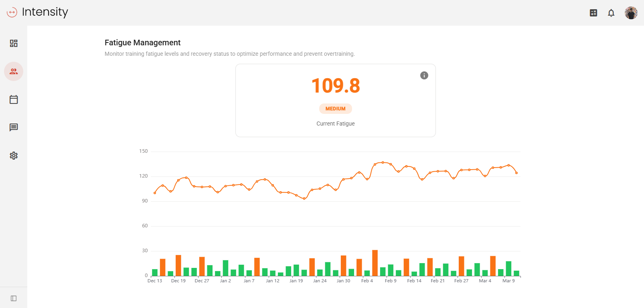Click the calculator icon in top bar
The height and width of the screenshot is (308, 644).
pos(593,13)
